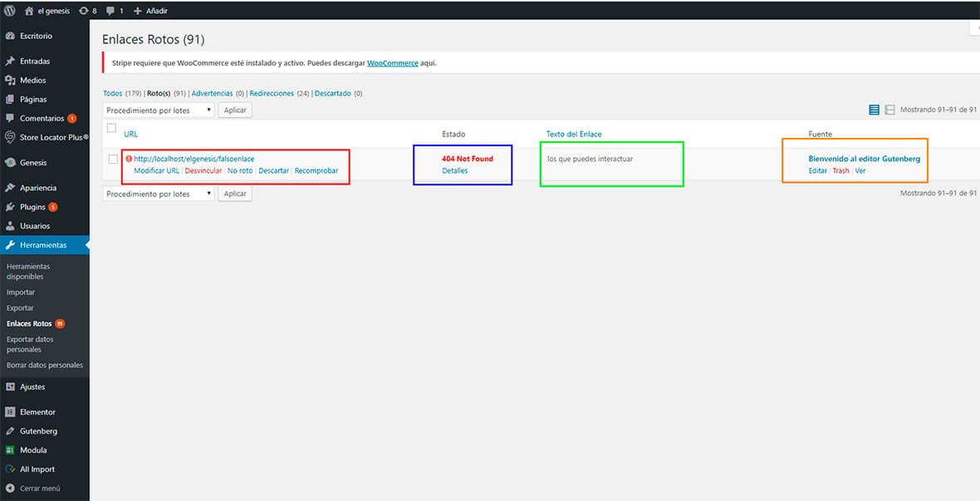Screen dimensions: 980x501
Task: Click the Genesis icon in sidebar
Action: click(x=10, y=163)
